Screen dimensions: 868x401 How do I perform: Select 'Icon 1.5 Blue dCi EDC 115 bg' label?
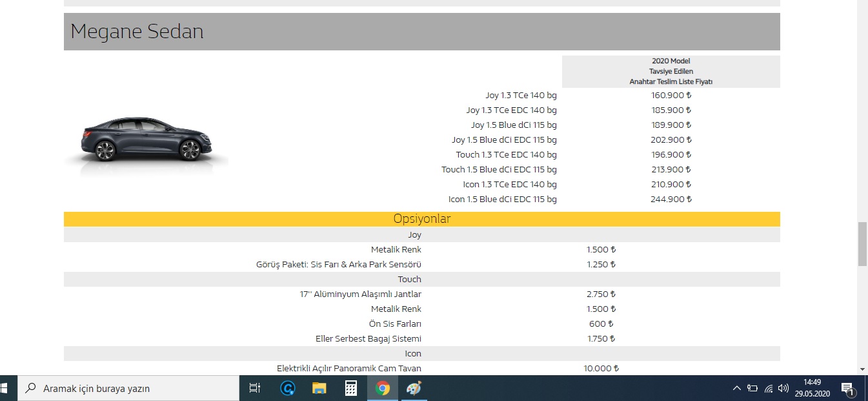[x=502, y=200]
